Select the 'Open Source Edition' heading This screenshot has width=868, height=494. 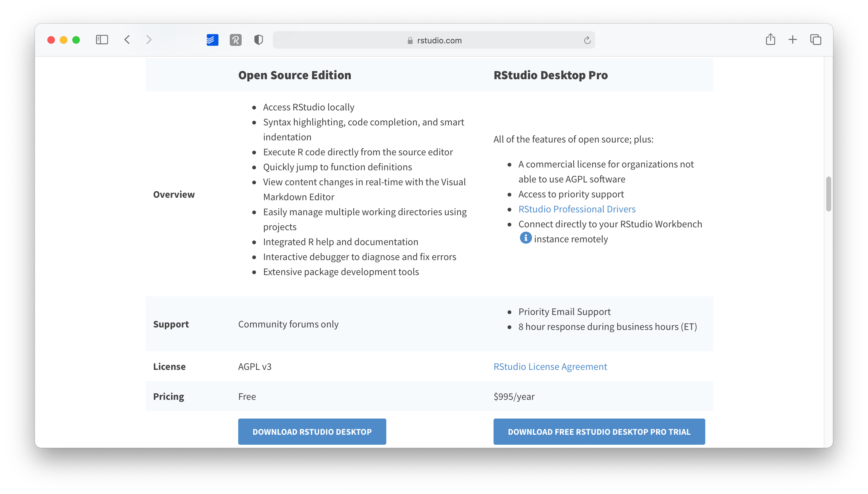(294, 75)
